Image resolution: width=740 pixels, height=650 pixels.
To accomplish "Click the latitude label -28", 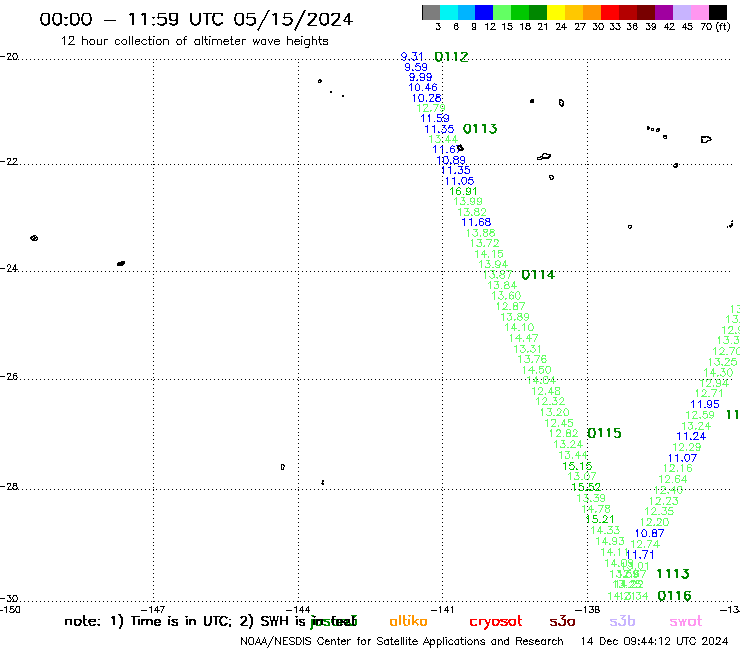I will (9, 487).
